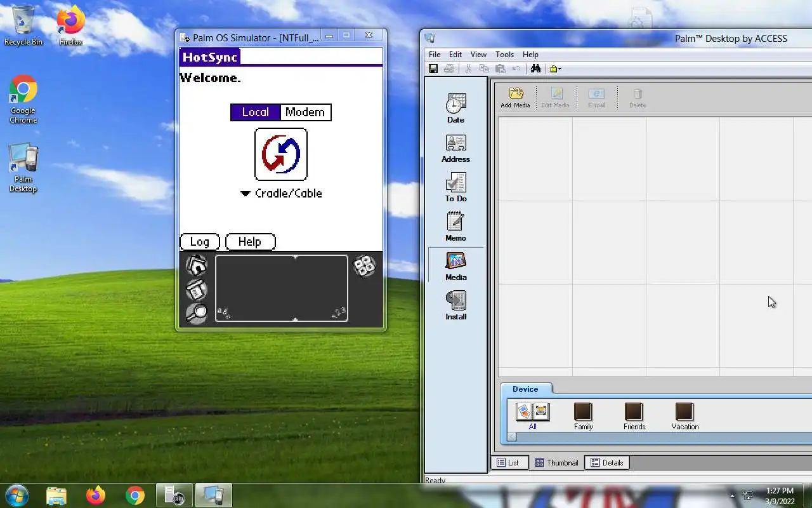812x508 pixels.
Task: Open the Memo view in sidebar
Action: pyautogui.click(x=455, y=227)
